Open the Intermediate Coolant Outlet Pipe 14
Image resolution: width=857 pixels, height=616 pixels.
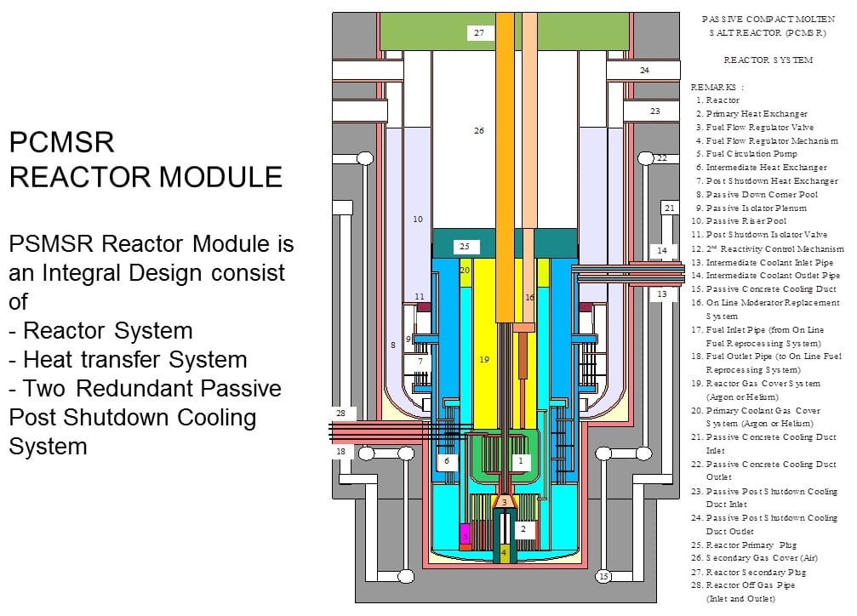[x=662, y=251]
